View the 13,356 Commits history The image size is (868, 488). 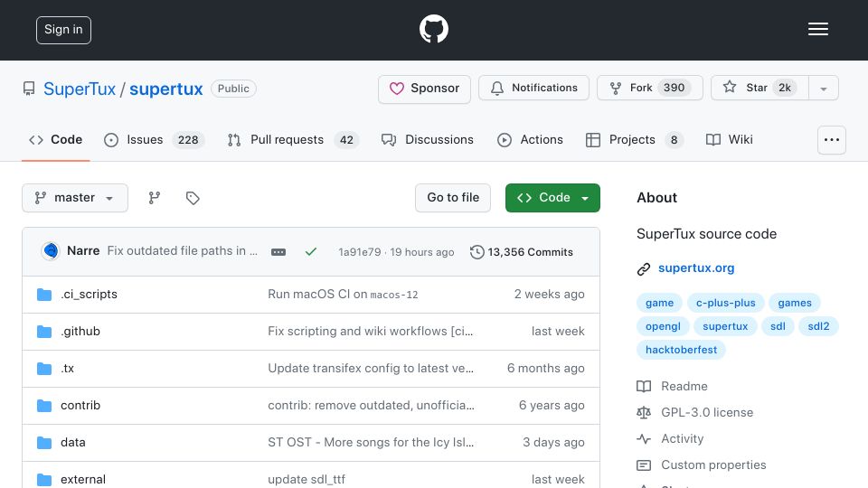(x=522, y=252)
